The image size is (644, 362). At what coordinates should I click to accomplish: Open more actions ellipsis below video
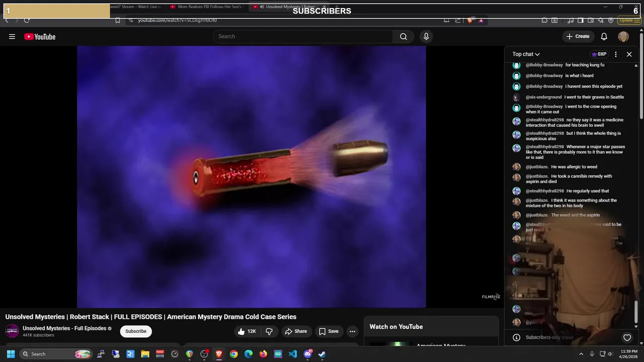(352, 331)
